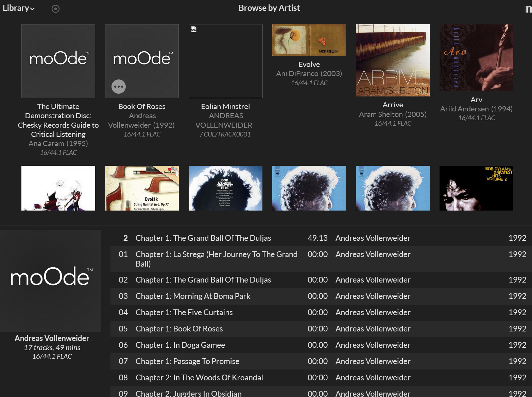The width and height of the screenshot is (532, 397).
Task: Select track 06 In Doga Gamee
Action: (x=321, y=345)
